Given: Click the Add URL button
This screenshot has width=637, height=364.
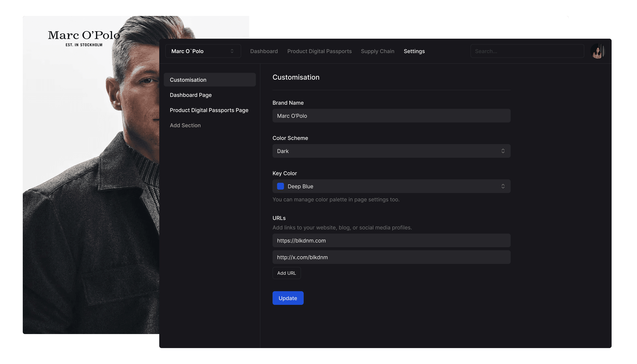Looking at the screenshot, I should pyautogui.click(x=286, y=273).
